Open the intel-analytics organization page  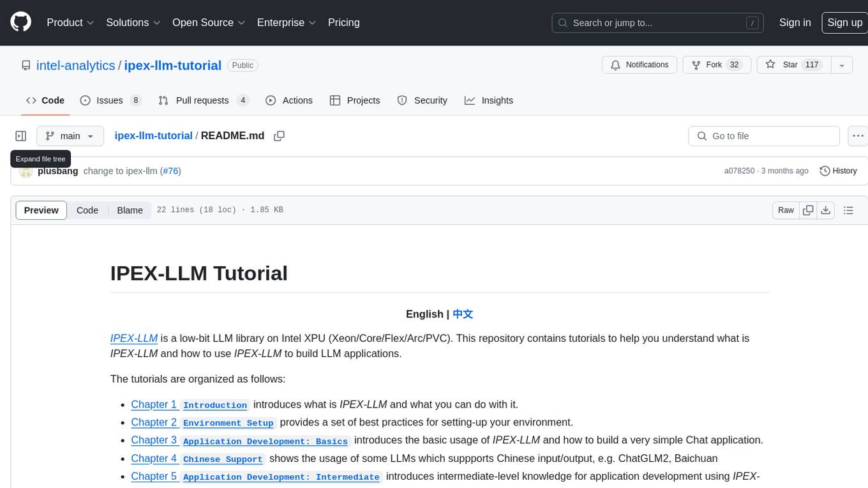coord(76,65)
